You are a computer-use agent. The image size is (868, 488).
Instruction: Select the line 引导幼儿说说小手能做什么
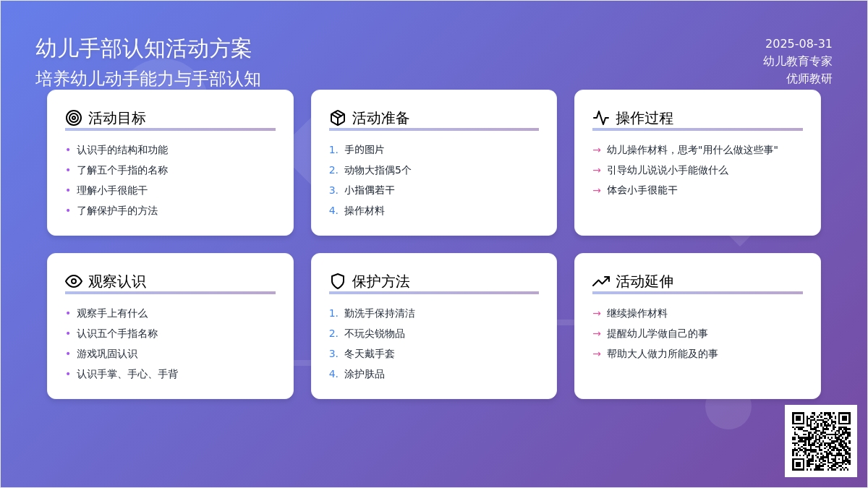pos(668,170)
